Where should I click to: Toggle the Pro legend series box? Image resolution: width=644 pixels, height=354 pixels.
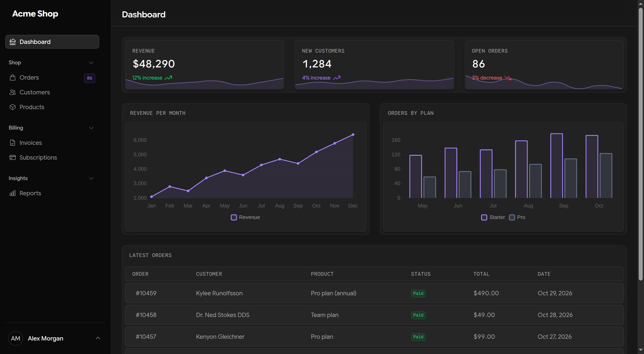(512, 217)
